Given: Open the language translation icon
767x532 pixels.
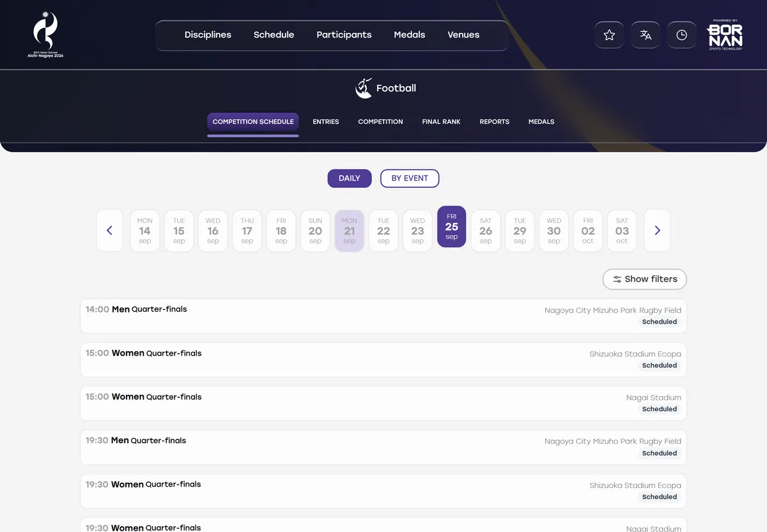Looking at the screenshot, I should (x=646, y=35).
